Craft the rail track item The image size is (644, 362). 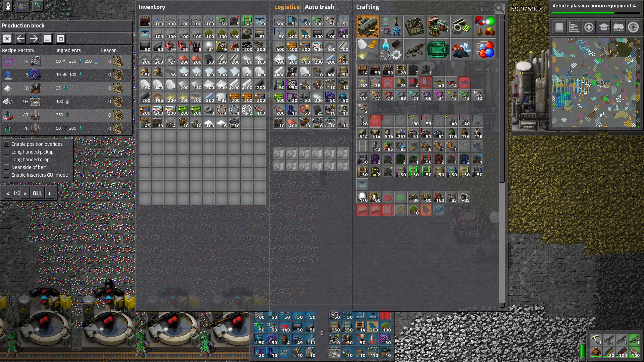tap(363, 146)
